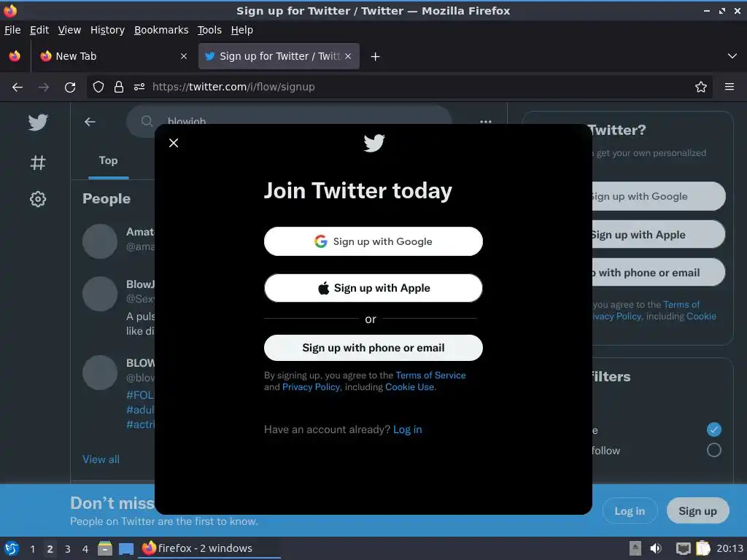Click View all under People
This screenshot has height=560, width=747.
101,459
